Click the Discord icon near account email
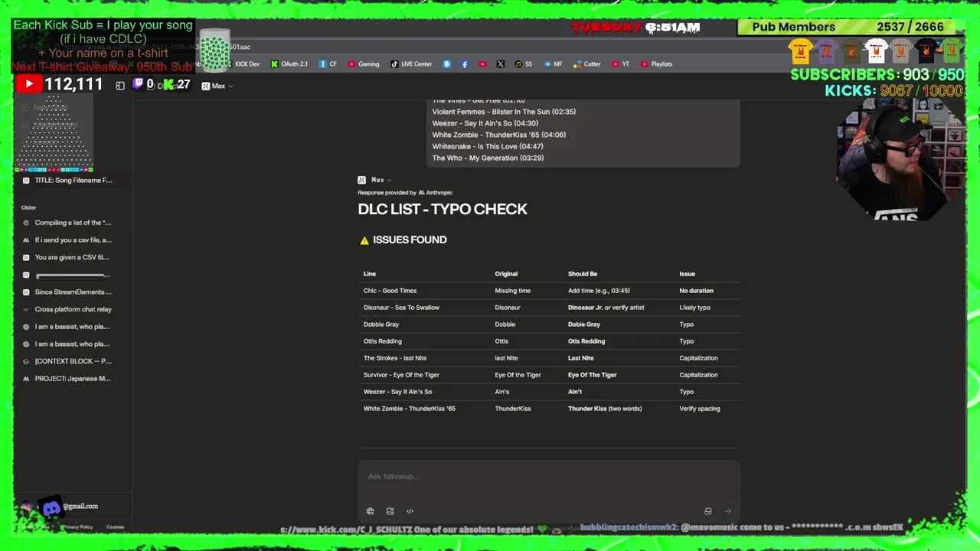This screenshot has height=551, width=980. [51, 507]
